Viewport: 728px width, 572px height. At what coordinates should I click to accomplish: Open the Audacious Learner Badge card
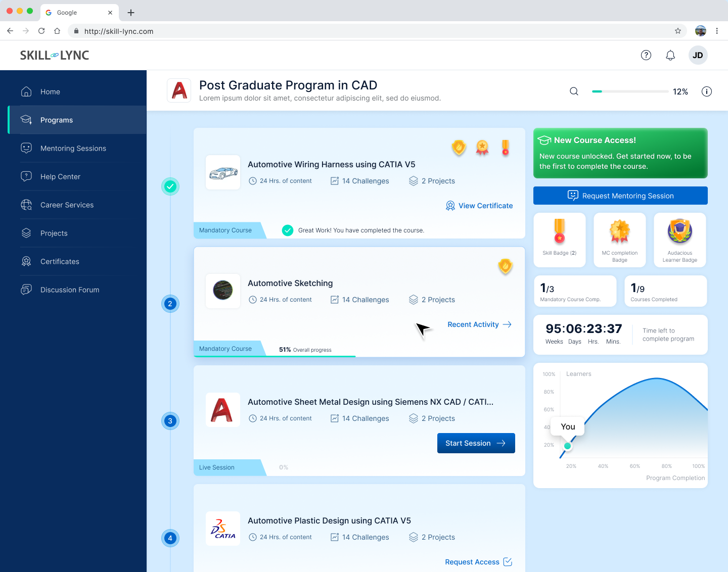680,240
